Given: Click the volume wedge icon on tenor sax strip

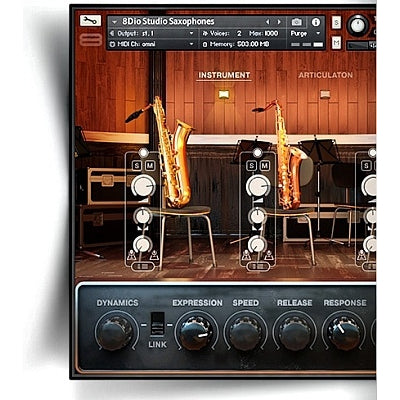Looking at the screenshot, I should [x=258, y=200].
